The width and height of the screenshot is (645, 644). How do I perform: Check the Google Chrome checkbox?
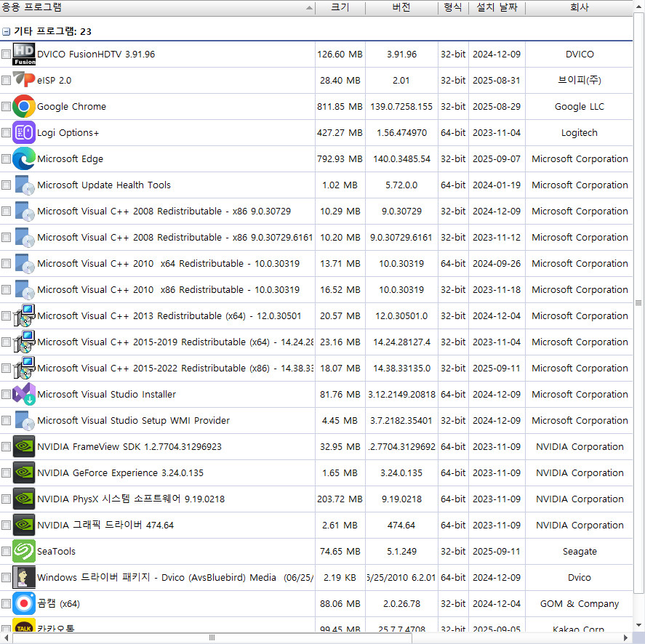tap(6, 107)
